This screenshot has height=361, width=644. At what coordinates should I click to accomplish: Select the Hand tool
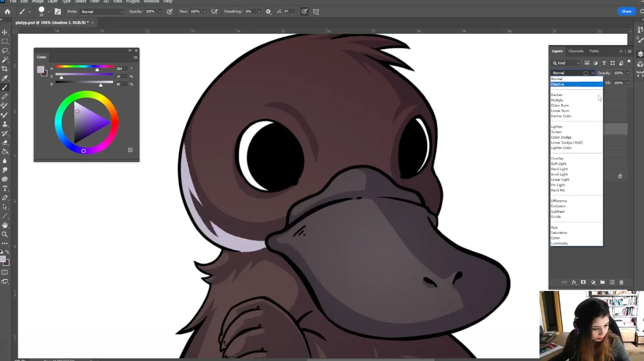[5, 225]
